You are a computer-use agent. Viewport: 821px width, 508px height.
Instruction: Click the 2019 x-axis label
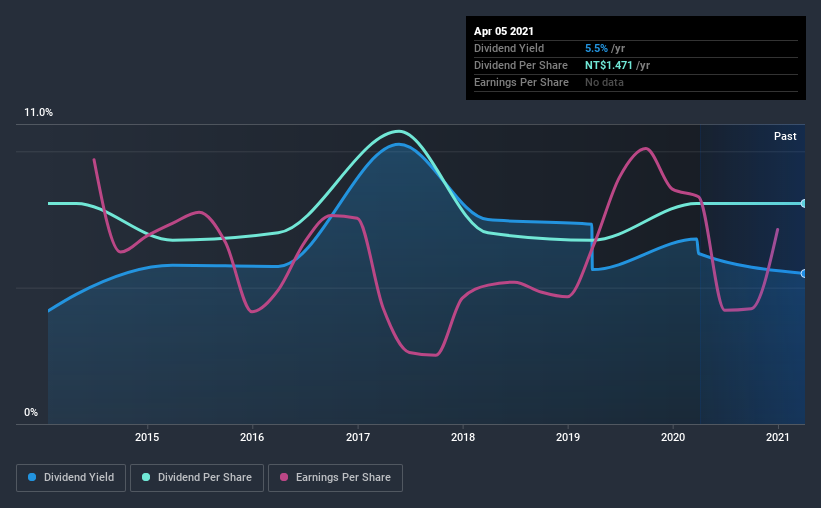(568, 437)
